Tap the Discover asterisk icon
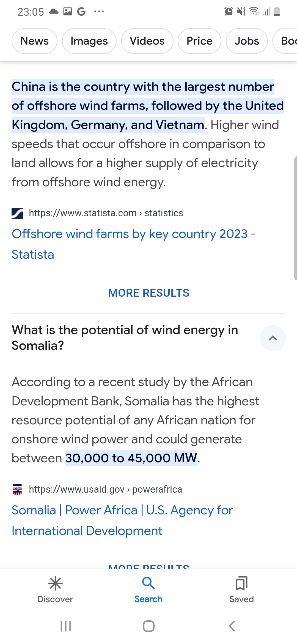 (x=55, y=583)
